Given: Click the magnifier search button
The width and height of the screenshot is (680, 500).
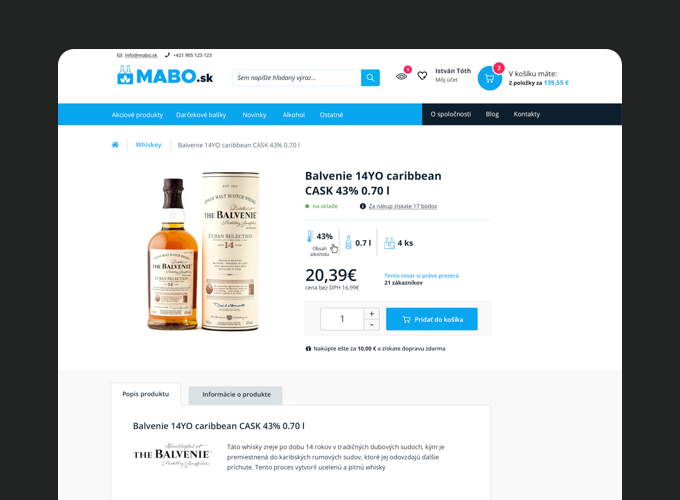Looking at the screenshot, I should click(x=370, y=78).
